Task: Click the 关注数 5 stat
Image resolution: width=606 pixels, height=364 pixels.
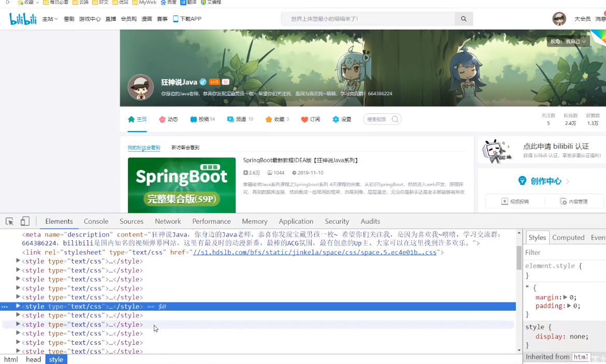Action: pos(548,120)
